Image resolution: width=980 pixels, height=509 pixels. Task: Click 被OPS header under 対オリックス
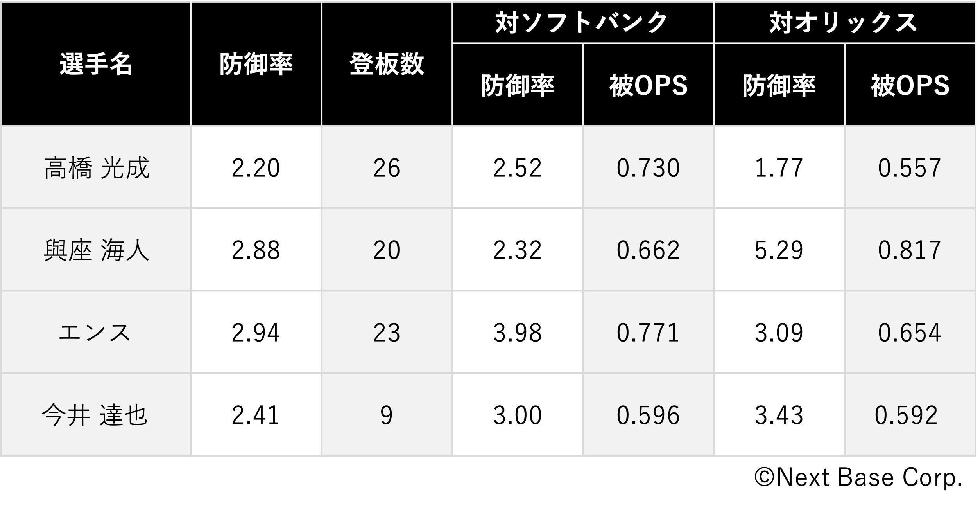click(910, 85)
